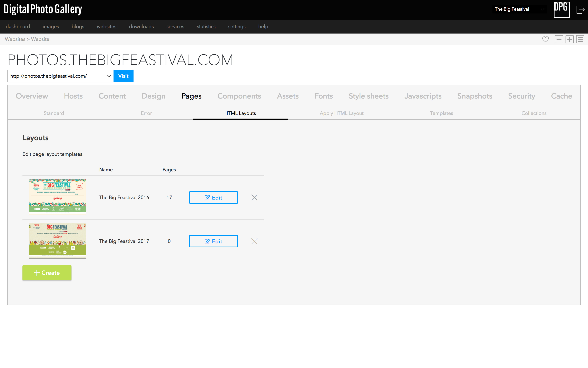Create a new layout

click(x=47, y=273)
